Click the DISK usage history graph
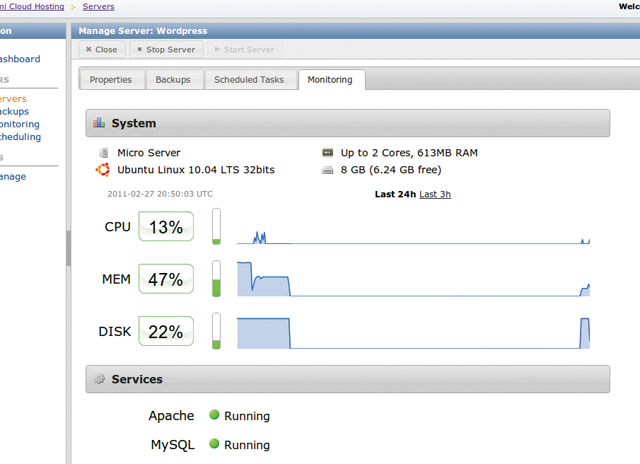 (x=413, y=333)
